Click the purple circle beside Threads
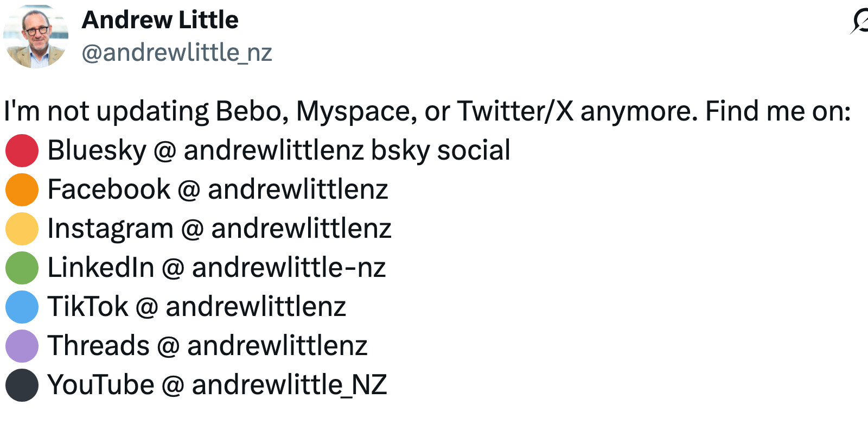 22,346
